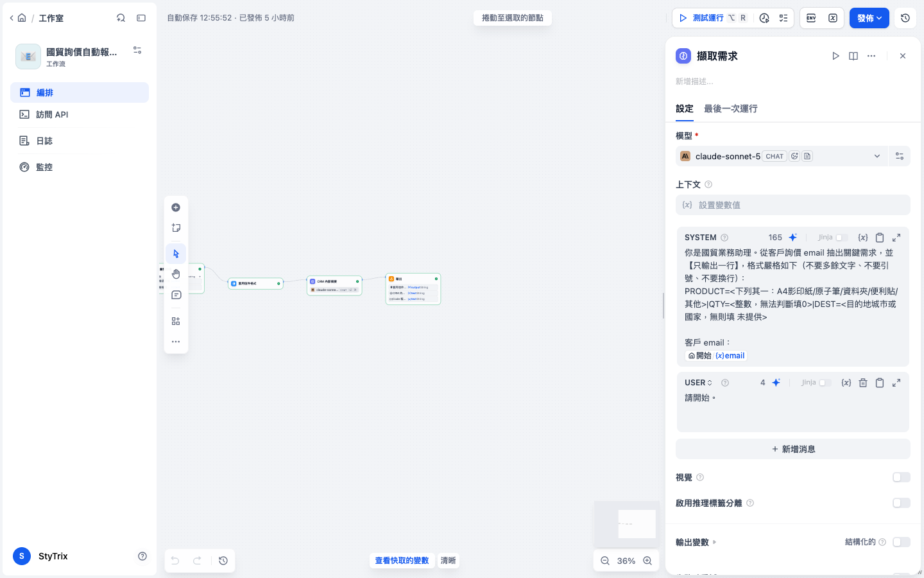The width and height of the screenshot is (924, 578).
Task: Expand USER message editor to fullscreen
Action: coord(896,383)
